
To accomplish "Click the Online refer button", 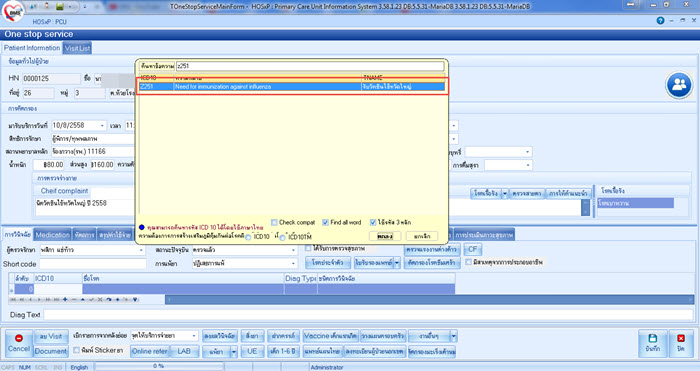I will (150, 351).
